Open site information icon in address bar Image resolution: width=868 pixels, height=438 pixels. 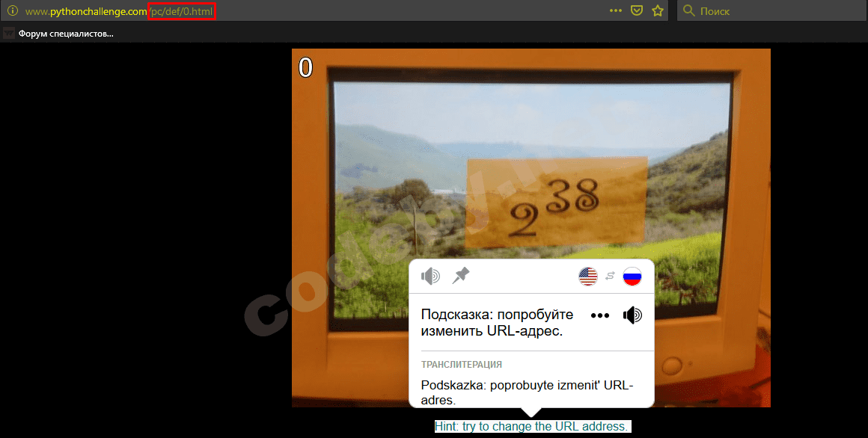click(12, 10)
